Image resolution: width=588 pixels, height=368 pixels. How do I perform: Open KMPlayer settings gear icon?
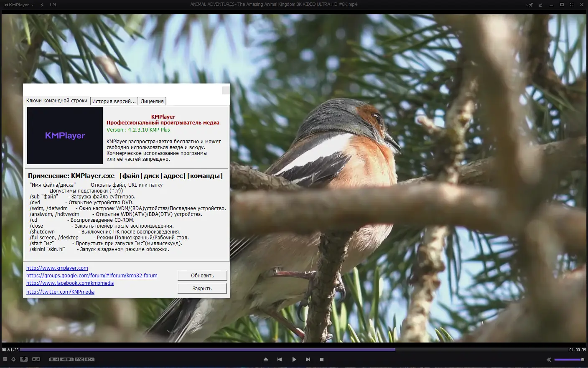point(13,359)
